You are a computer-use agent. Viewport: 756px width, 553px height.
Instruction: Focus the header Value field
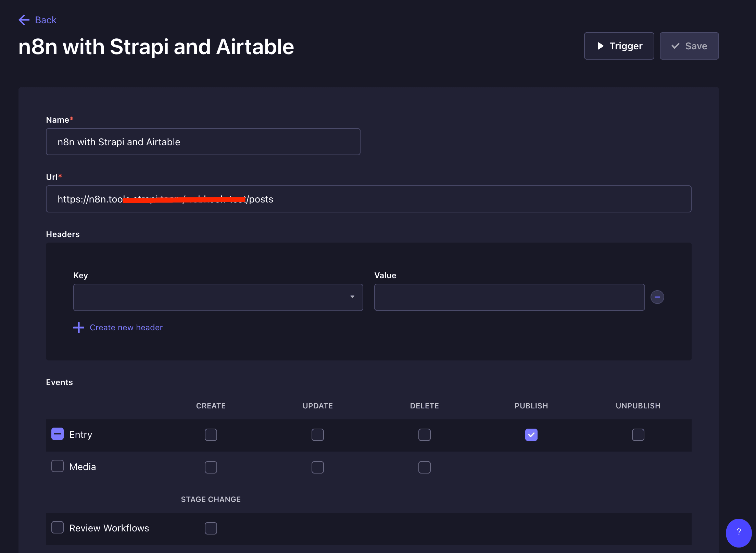click(509, 297)
